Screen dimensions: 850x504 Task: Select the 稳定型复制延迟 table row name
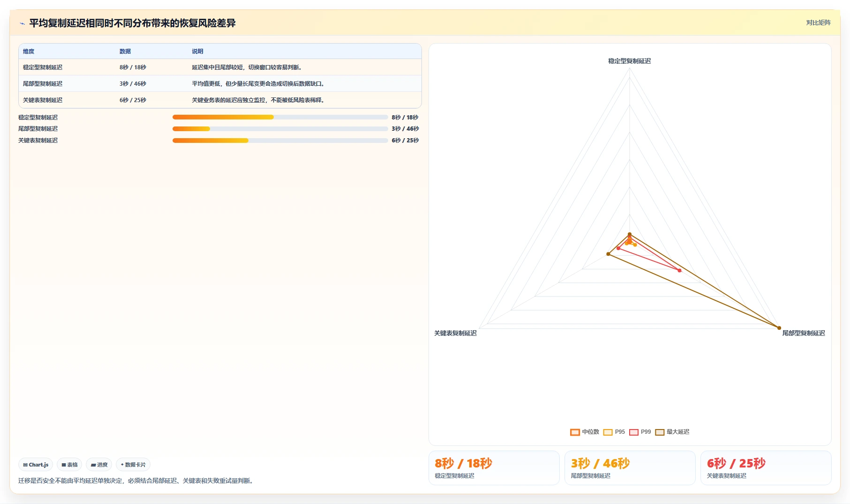(x=43, y=67)
